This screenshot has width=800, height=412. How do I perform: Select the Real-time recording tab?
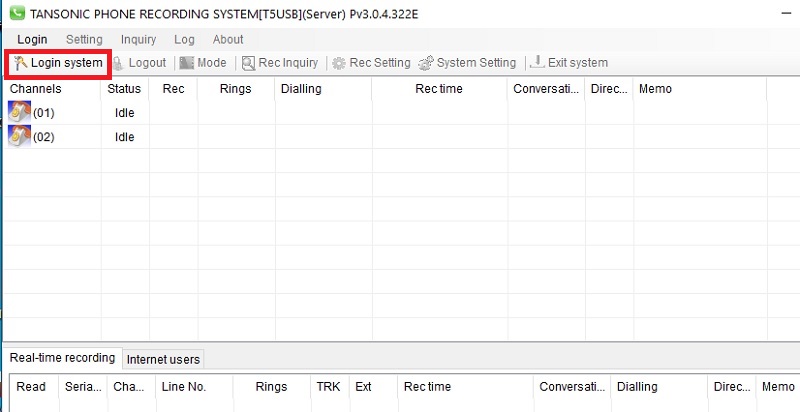(62, 358)
